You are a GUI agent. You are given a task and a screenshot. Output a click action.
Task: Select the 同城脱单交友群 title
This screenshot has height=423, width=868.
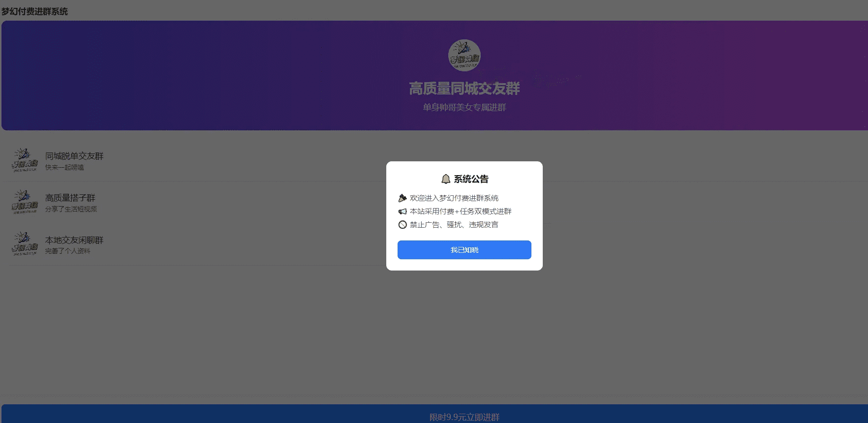74,156
